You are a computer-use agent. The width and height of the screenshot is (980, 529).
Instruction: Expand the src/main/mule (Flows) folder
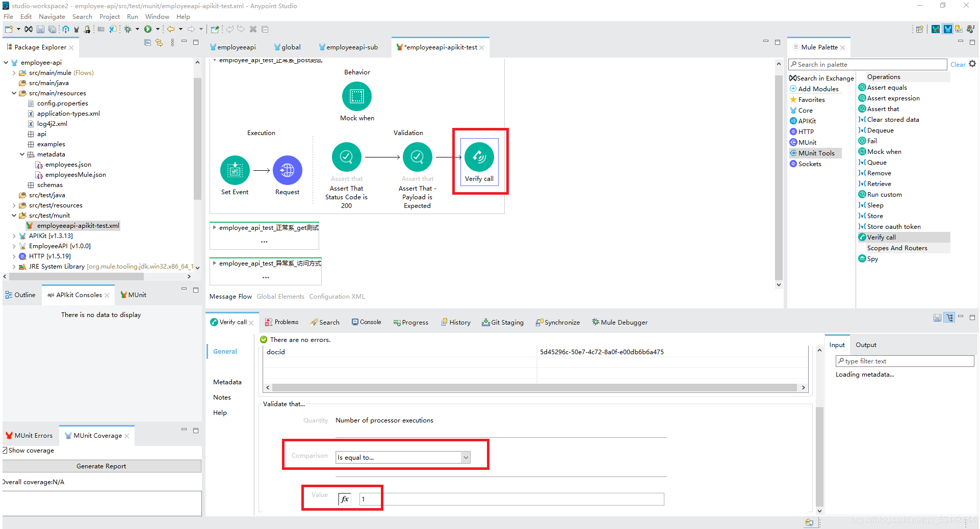click(14, 73)
